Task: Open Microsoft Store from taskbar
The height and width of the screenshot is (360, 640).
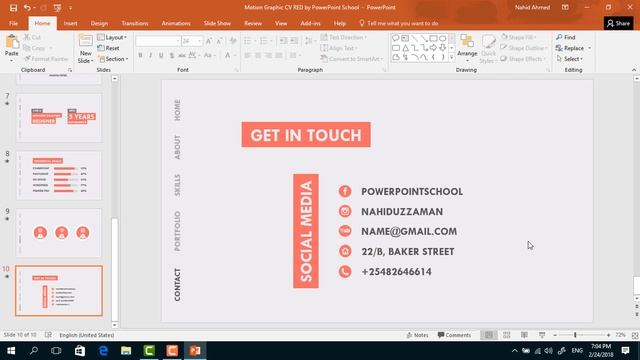Action: 80,351
